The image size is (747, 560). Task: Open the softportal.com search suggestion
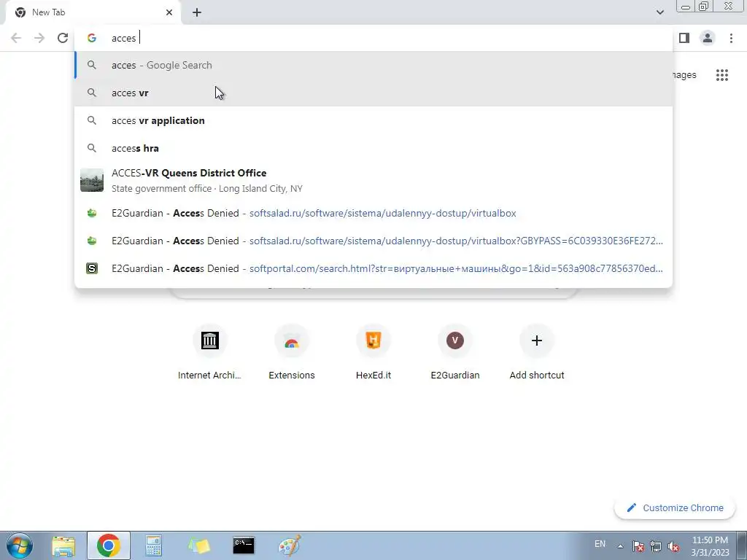point(373,268)
